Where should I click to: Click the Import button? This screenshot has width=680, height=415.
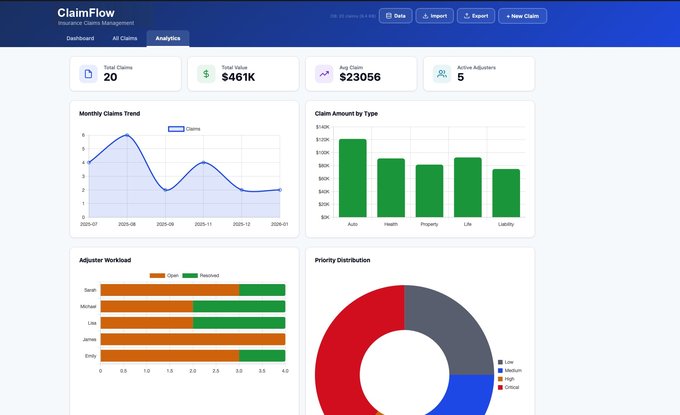click(435, 16)
